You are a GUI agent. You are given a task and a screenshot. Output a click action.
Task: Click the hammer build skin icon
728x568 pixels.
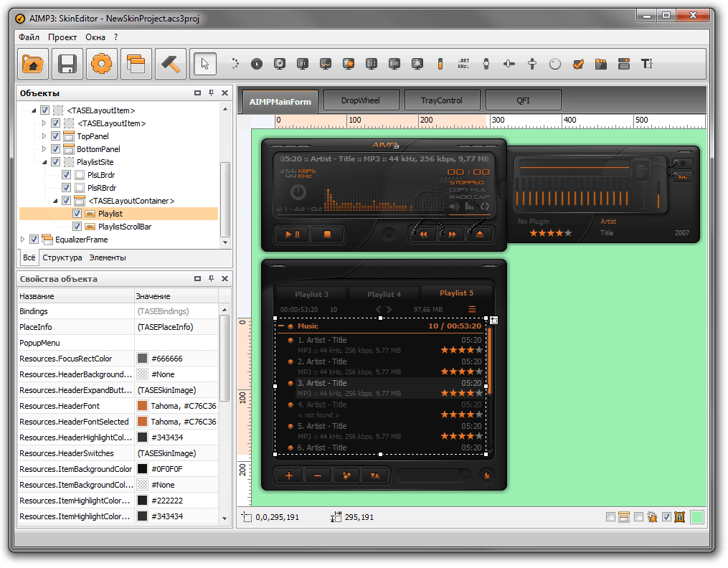[x=171, y=64]
